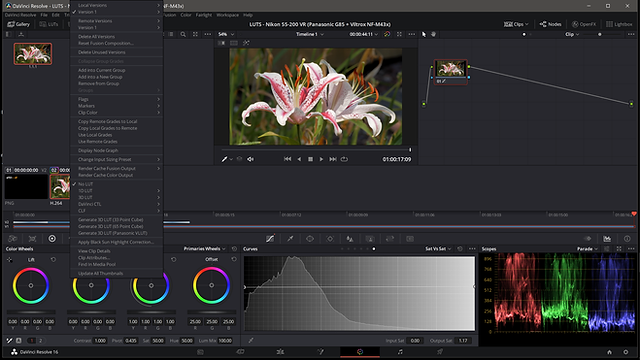The height and width of the screenshot is (360, 640).
Task: Open the Clip node mode dropdown
Action: coord(572,34)
